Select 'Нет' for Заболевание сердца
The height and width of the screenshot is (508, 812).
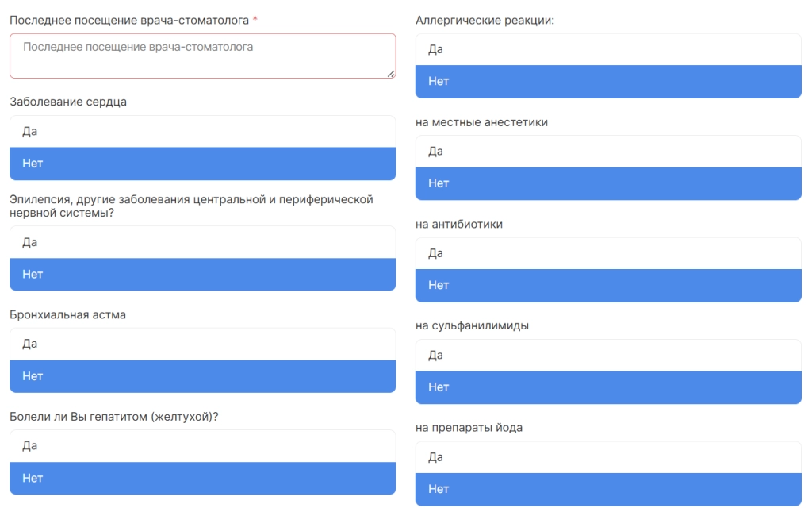tap(202, 164)
